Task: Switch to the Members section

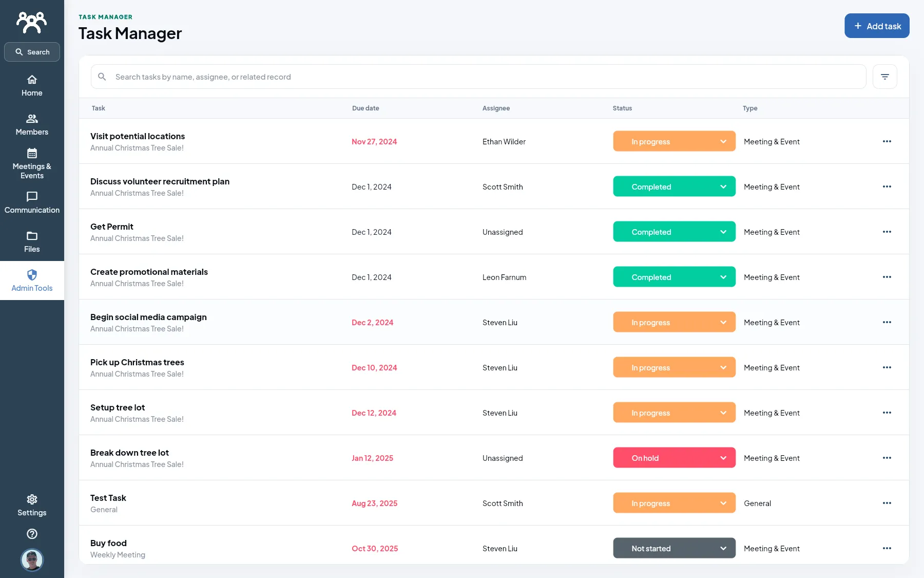Action: click(x=32, y=124)
